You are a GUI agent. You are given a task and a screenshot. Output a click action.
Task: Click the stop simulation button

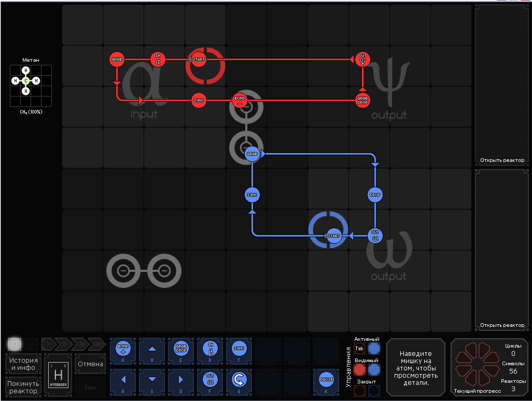pyautogui.click(x=14, y=344)
